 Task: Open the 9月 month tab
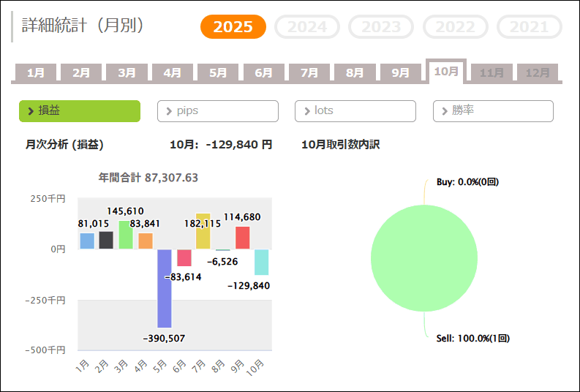(401, 73)
